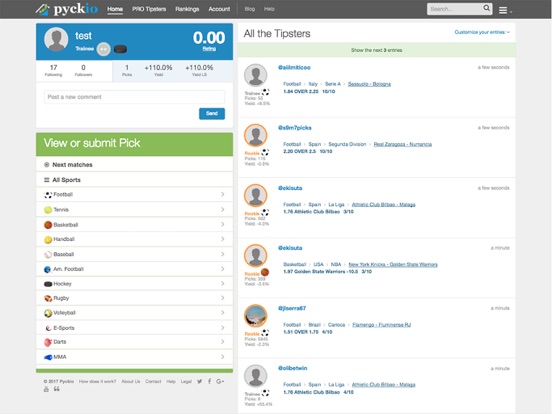Click the Next matches target icon
This screenshot has height=414, width=552.
pyautogui.click(x=46, y=165)
